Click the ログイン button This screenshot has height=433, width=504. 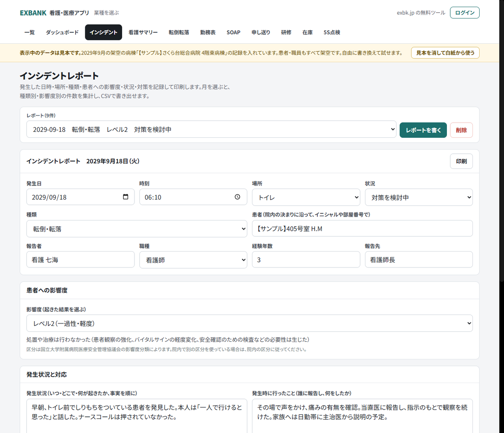tap(465, 13)
